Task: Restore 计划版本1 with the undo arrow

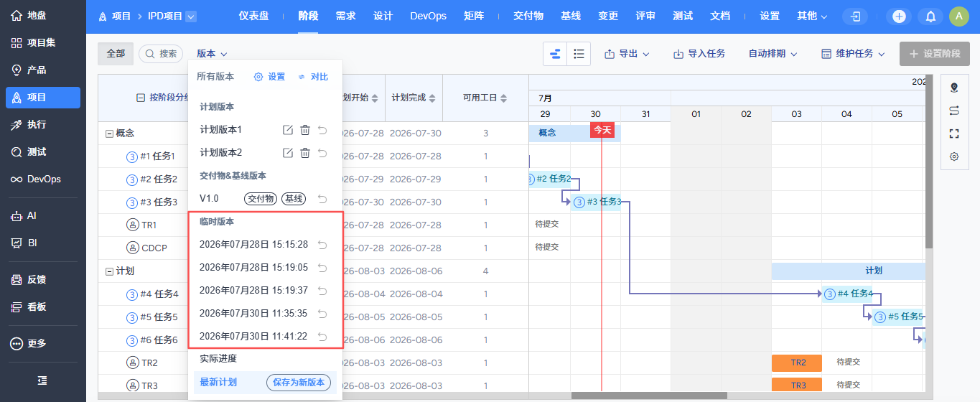Action: (322, 130)
